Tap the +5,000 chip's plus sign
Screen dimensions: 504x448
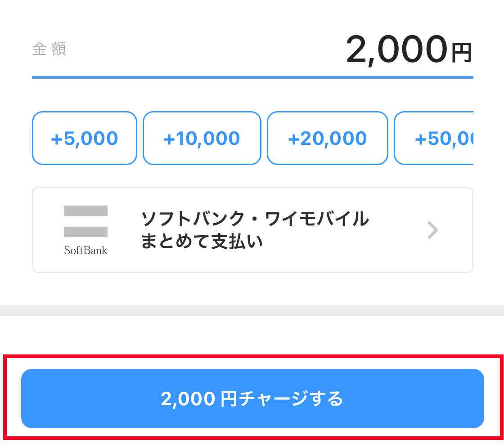(57, 140)
